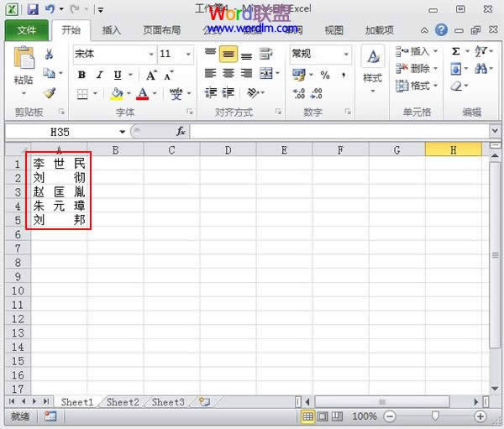Screen dimensions: 504x429
Task: Click the Copy icon
Action: 49,73
